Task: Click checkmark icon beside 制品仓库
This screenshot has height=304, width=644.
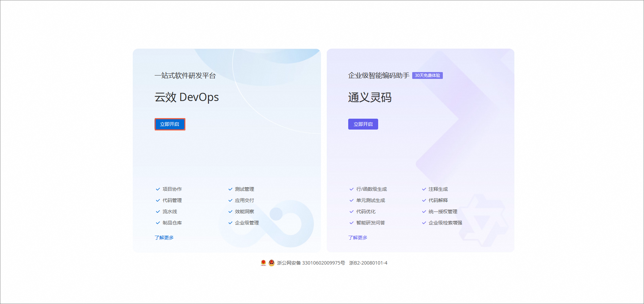Action: (158, 223)
